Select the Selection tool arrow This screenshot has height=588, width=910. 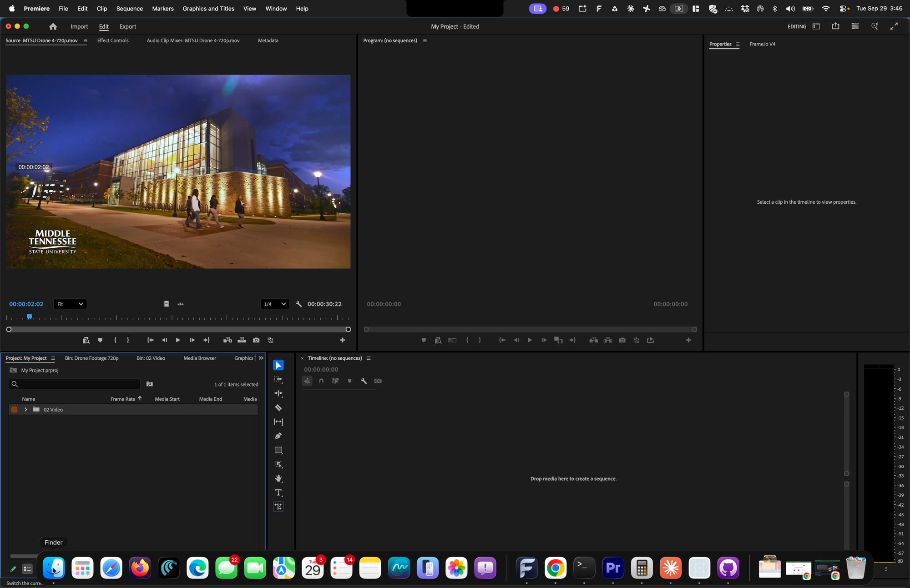278,365
